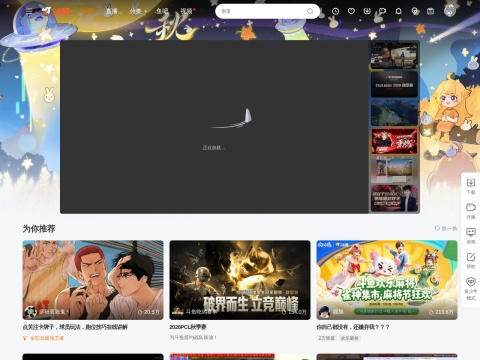Screen dimensions: 480x360
Task: Click streamer avatar on mahjong card
Action: point(324,312)
